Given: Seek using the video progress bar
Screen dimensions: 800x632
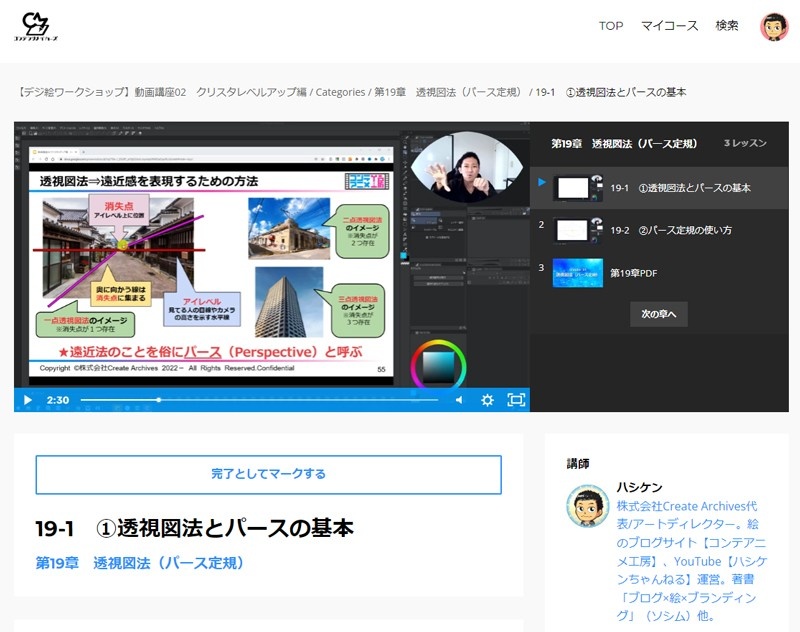Looking at the screenshot, I should tap(259, 400).
